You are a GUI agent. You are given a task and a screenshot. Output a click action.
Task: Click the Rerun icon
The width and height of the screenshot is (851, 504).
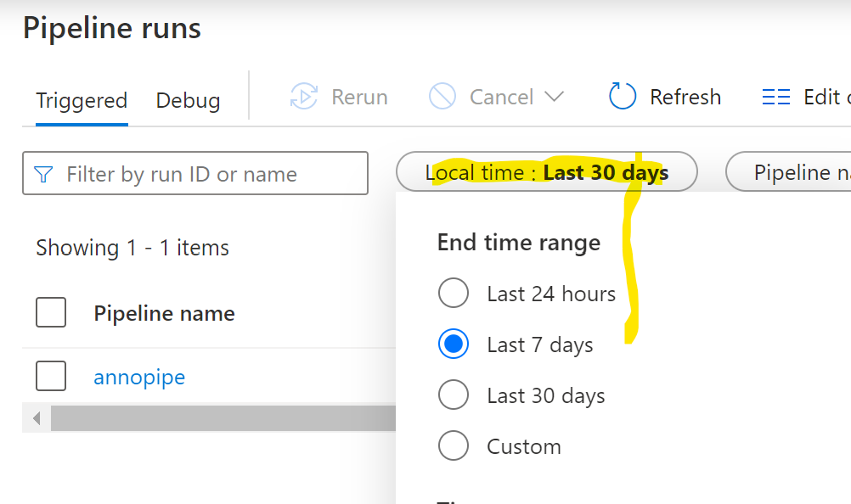point(303,97)
